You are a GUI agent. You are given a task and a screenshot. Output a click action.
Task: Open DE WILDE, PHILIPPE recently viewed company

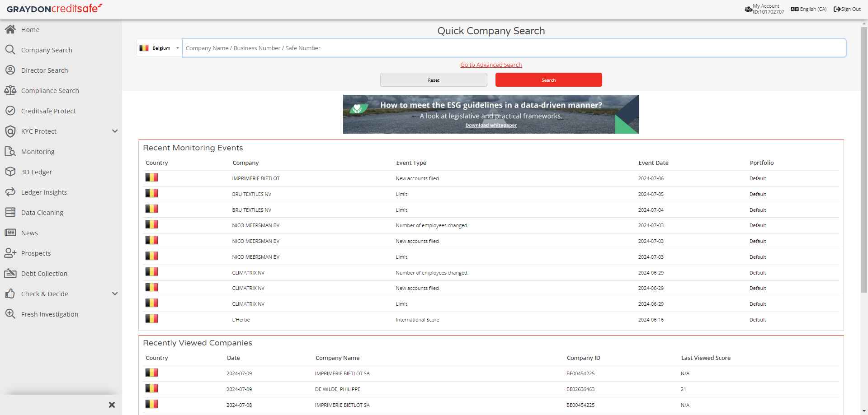[491, 389]
